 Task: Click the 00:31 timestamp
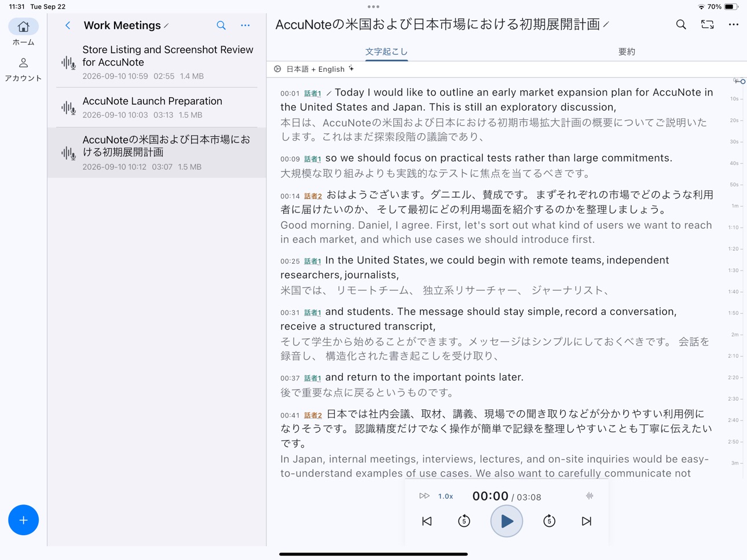290,313
